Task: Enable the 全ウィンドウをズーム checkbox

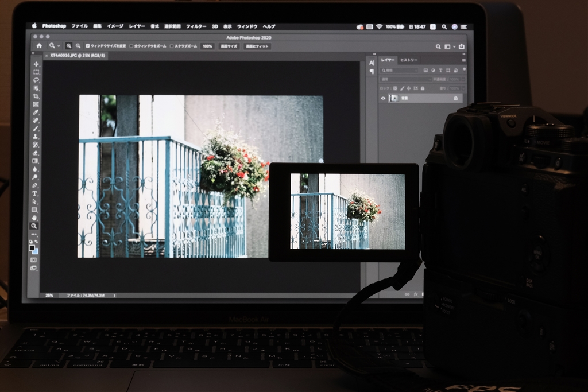Action: (131, 46)
